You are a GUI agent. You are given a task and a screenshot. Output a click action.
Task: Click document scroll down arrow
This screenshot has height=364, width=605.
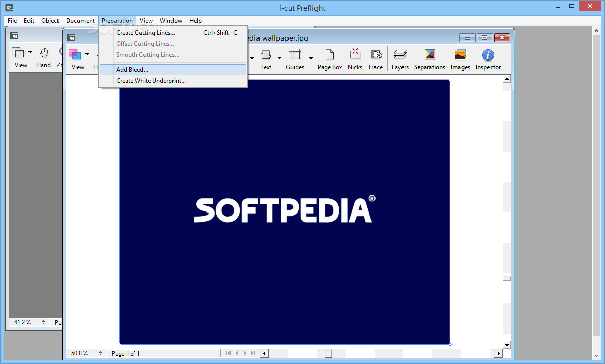click(507, 345)
